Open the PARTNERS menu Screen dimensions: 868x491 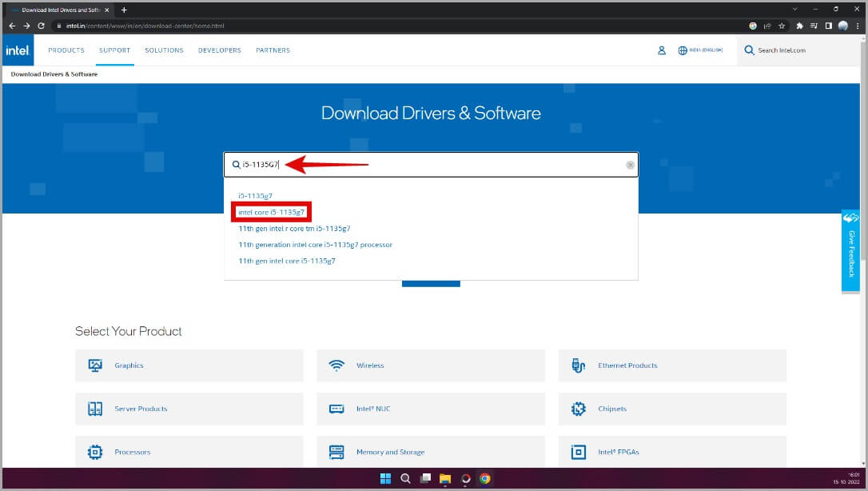pyautogui.click(x=273, y=50)
